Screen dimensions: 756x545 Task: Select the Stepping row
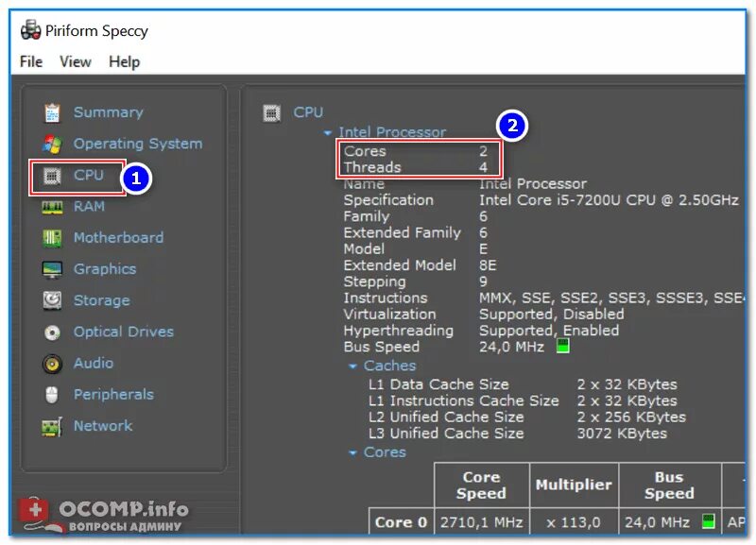tap(416, 281)
